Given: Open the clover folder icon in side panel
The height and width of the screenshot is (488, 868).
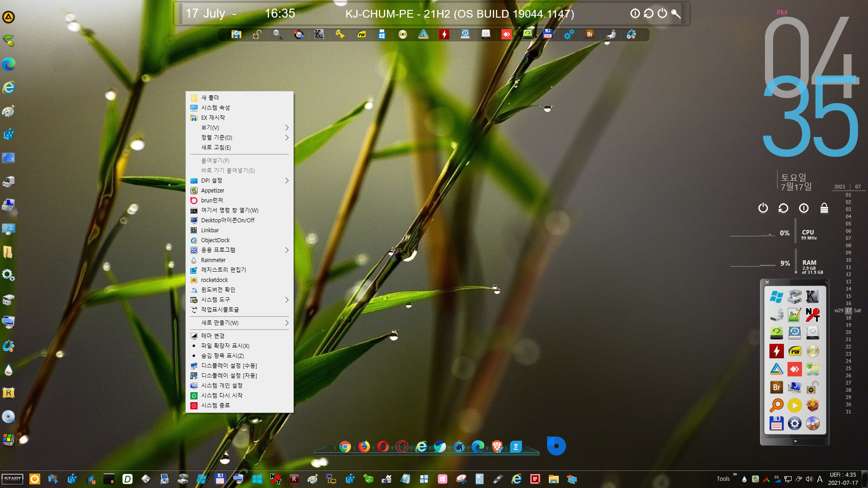Looking at the screenshot, I should click(812, 369).
